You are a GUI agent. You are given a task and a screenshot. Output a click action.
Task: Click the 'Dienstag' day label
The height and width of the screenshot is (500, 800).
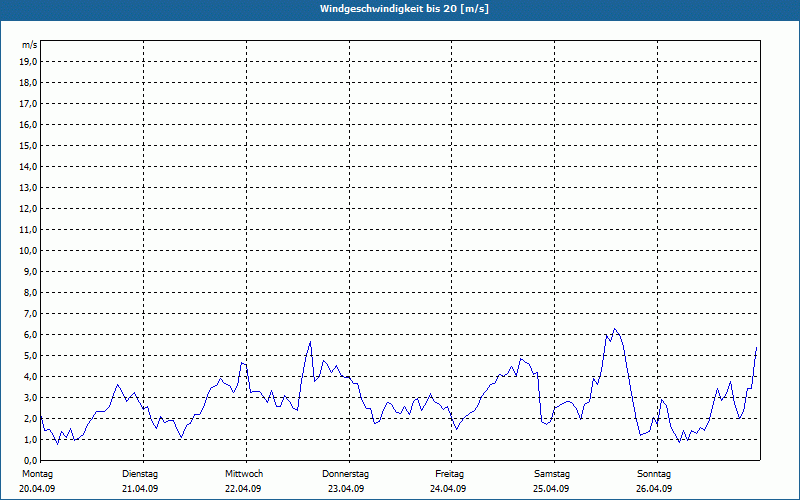pyautogui.click(x=140, y=474)
